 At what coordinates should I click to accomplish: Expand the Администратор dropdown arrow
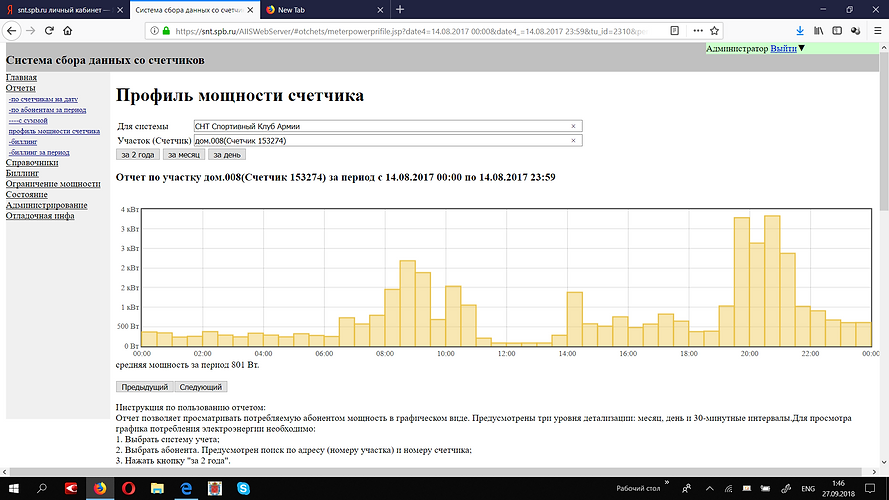click(x=802, y=49)
